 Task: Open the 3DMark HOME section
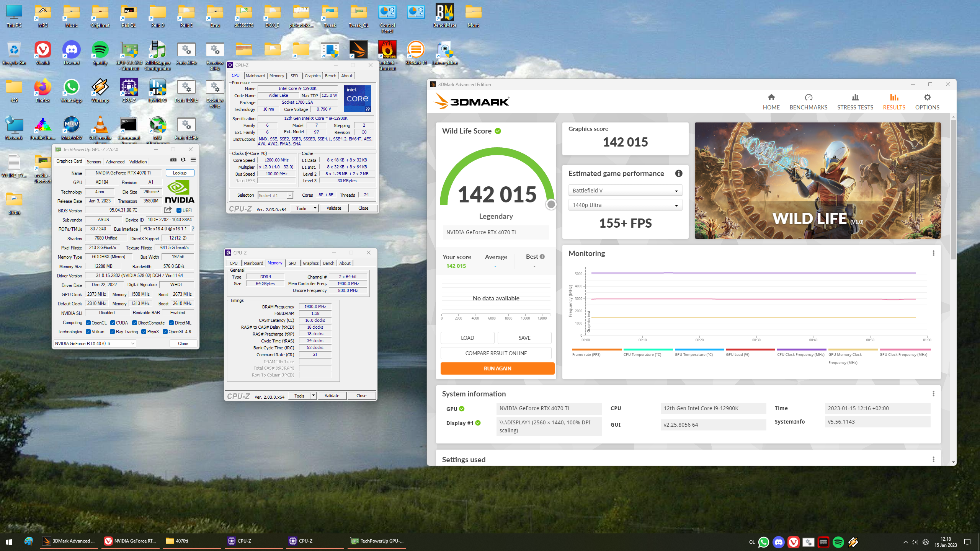[x=771, y=102]
